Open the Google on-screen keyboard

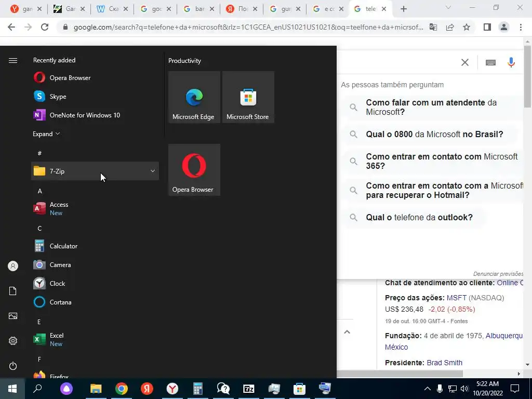coord(490,62)
